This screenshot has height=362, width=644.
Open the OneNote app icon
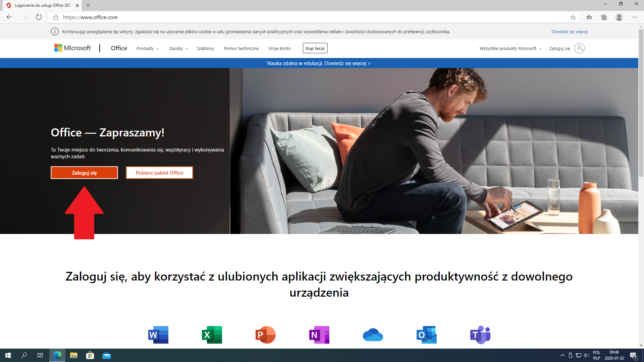319,335
